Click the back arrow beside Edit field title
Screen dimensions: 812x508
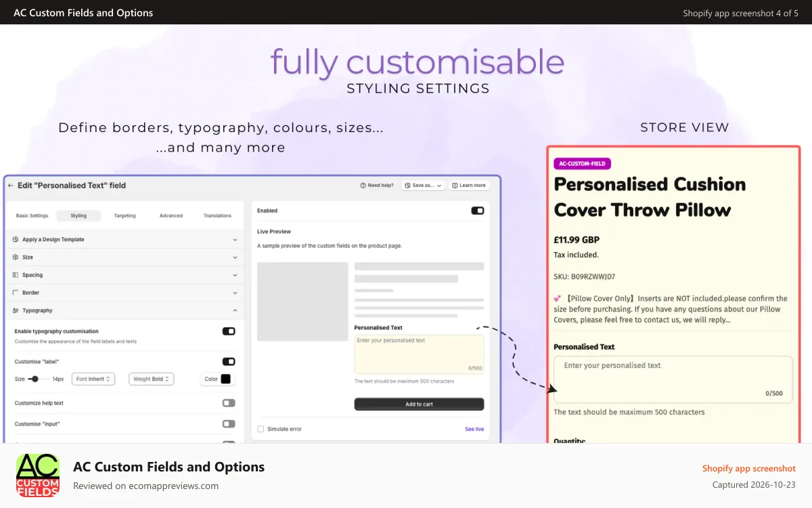point(10,186)
